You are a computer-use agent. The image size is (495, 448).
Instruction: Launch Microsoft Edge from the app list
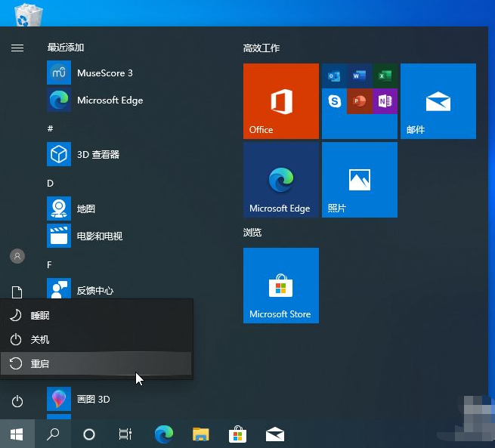pos(109,100)
